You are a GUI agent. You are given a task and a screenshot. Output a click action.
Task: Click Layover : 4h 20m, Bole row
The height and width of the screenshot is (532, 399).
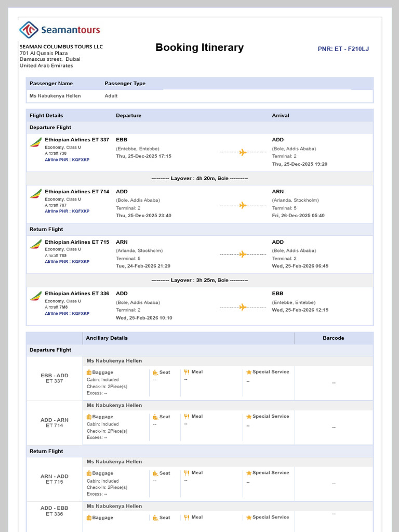[199, 179]
